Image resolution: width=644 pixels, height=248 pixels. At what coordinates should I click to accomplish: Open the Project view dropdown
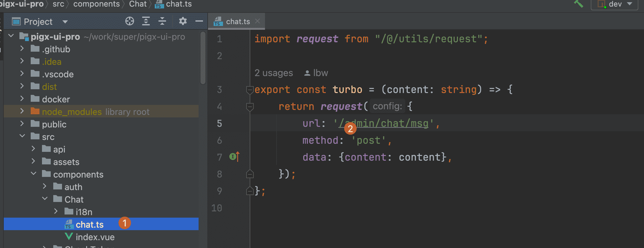(x=65, y=22)
